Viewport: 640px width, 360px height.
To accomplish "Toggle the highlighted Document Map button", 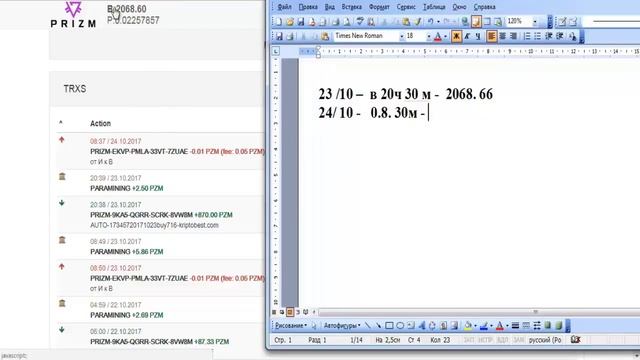I will [476, 22].
